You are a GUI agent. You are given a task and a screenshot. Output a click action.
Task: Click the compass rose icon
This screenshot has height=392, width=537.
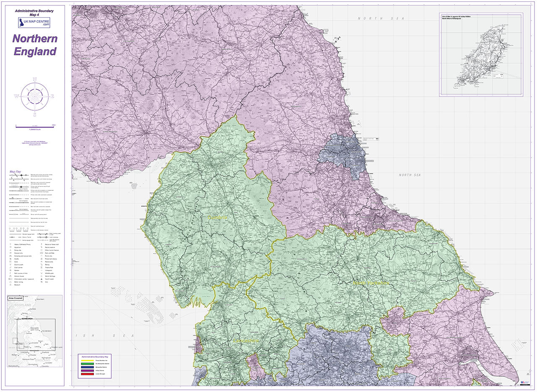tap(35, 96)
